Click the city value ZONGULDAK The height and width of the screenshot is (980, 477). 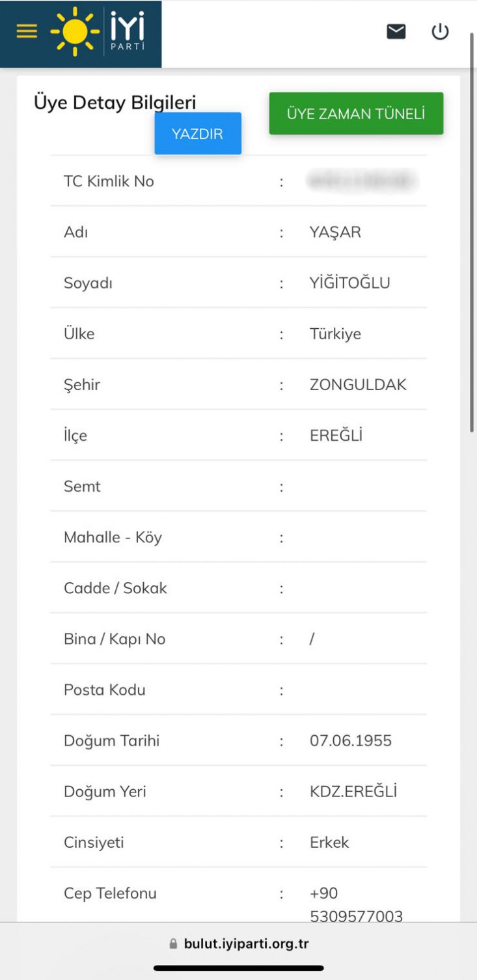pyautogui.click(x=358, y=385)
